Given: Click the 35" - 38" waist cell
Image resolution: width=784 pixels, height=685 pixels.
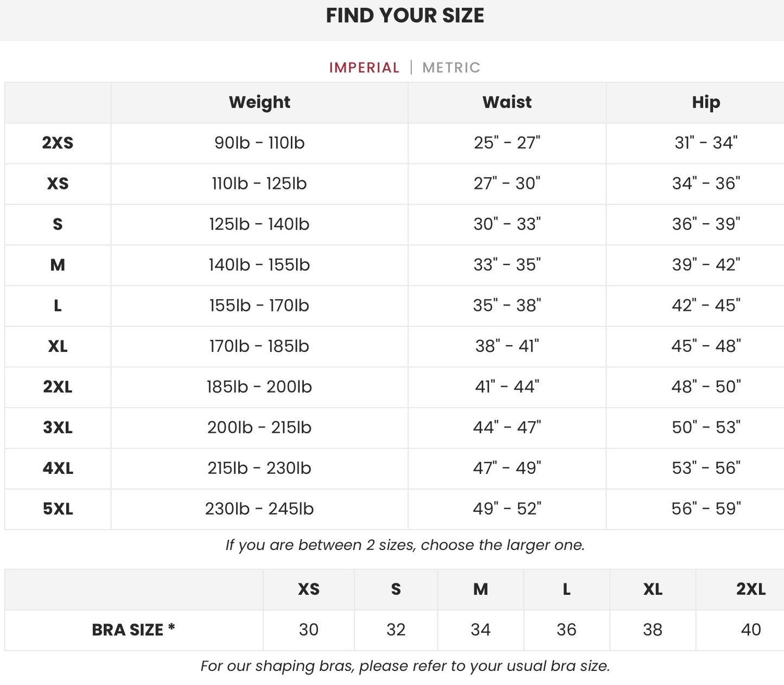Looking at the screenshot, I should click(x=507, y=306).
